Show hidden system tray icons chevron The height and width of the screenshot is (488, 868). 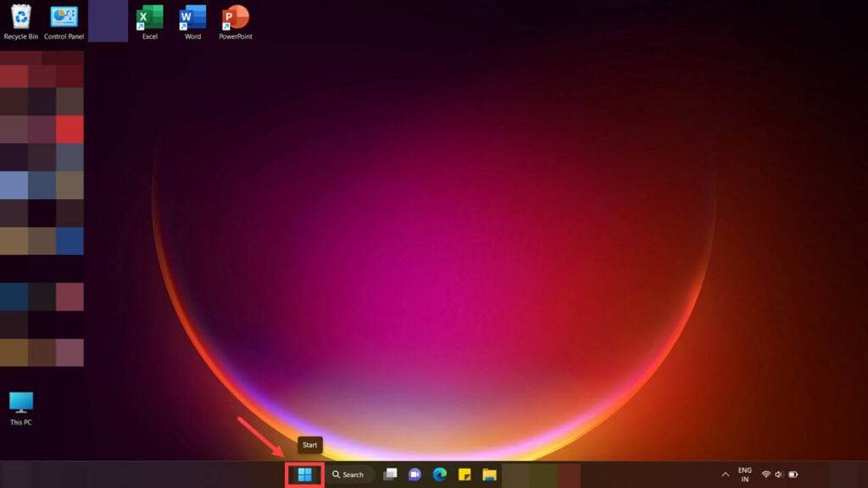point(726,474)
